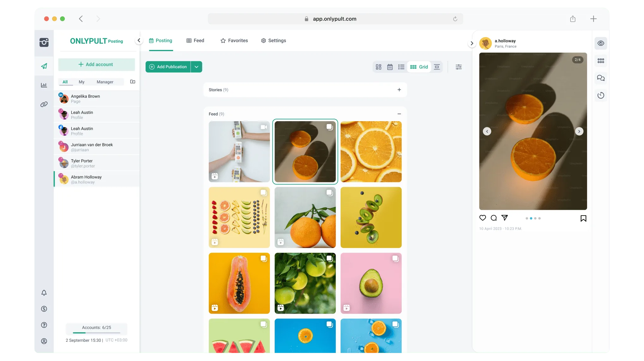Switch to the Feed tab
The image size is (644, 361).
[x=195, y=41]
